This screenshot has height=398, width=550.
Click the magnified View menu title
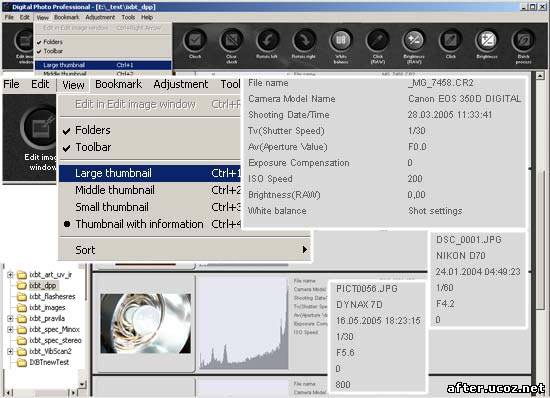[73, 85]
